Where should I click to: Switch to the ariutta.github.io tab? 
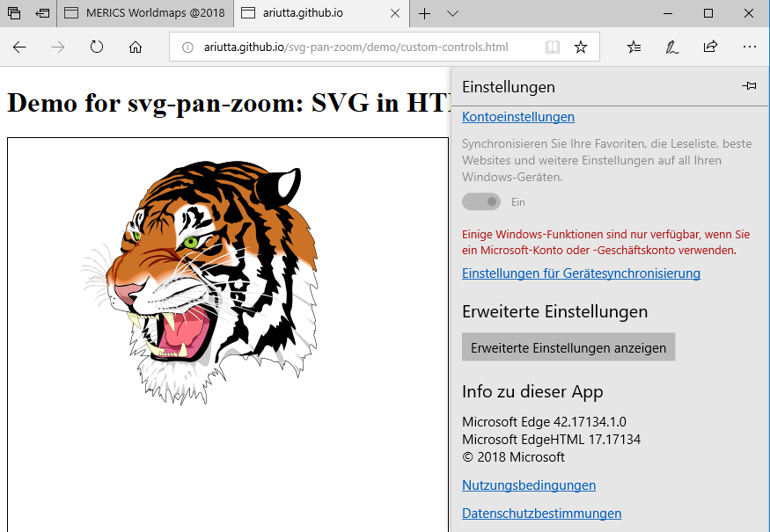[304, 13]
